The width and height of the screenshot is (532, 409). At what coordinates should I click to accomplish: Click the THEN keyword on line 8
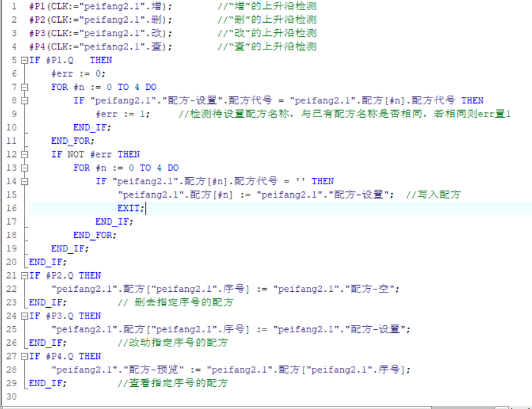click(472, 101)
